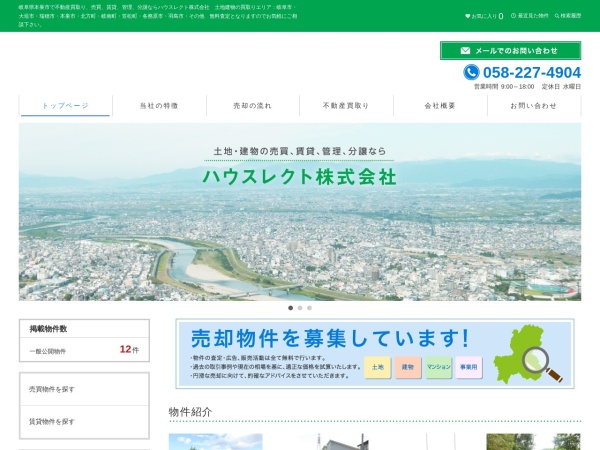Click the 建物 category tag
Screen dimensions: 600x450
tap(408, 367)
